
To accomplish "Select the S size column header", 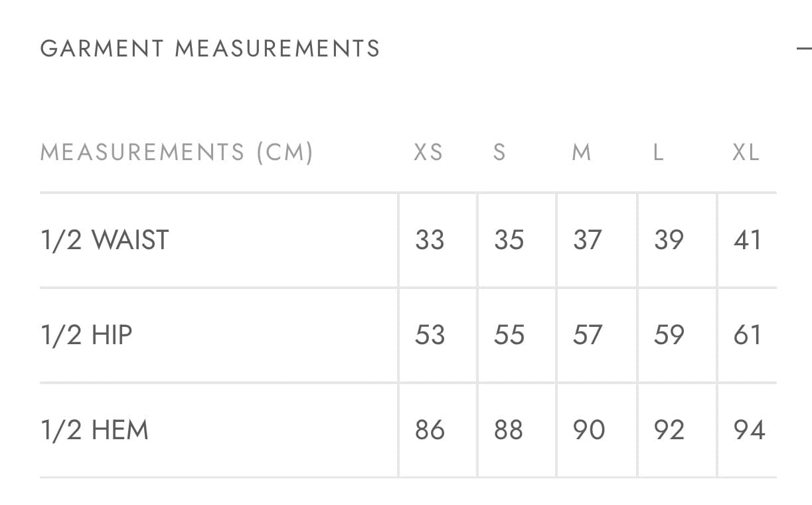I will pyautogui.click(x=499, y=153).
